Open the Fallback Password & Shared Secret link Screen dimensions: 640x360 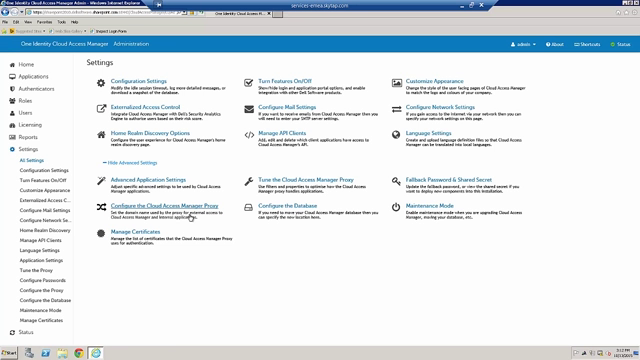click(x=449, y=180)
